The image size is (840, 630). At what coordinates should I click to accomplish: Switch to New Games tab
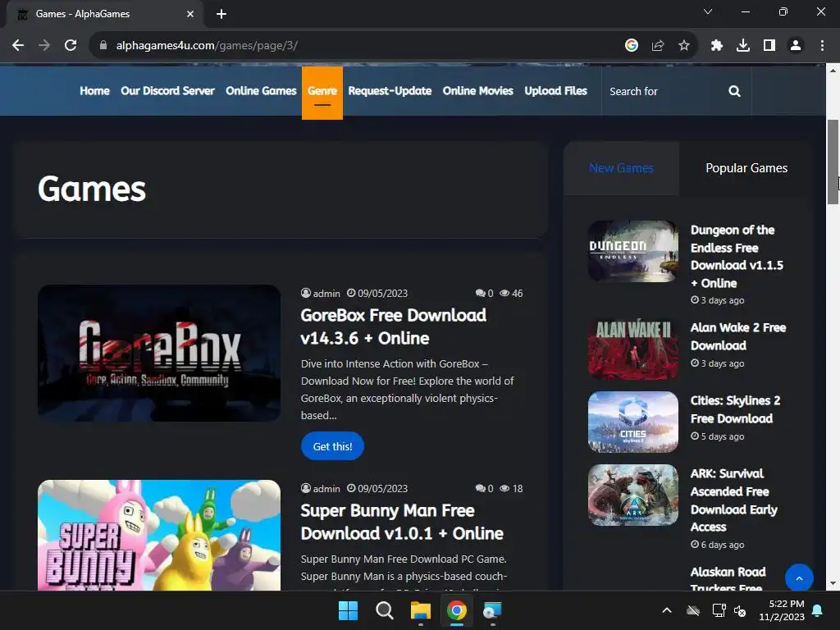(622, 168)
